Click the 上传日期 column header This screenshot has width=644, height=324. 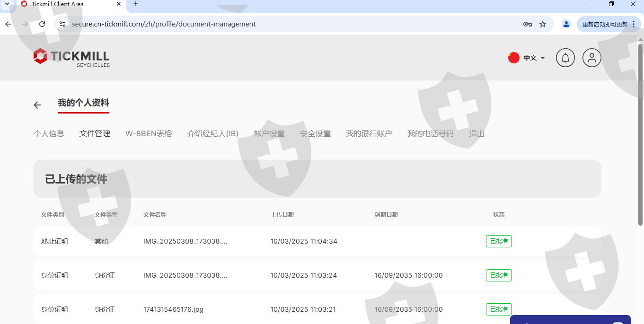[x=282, y=215]
